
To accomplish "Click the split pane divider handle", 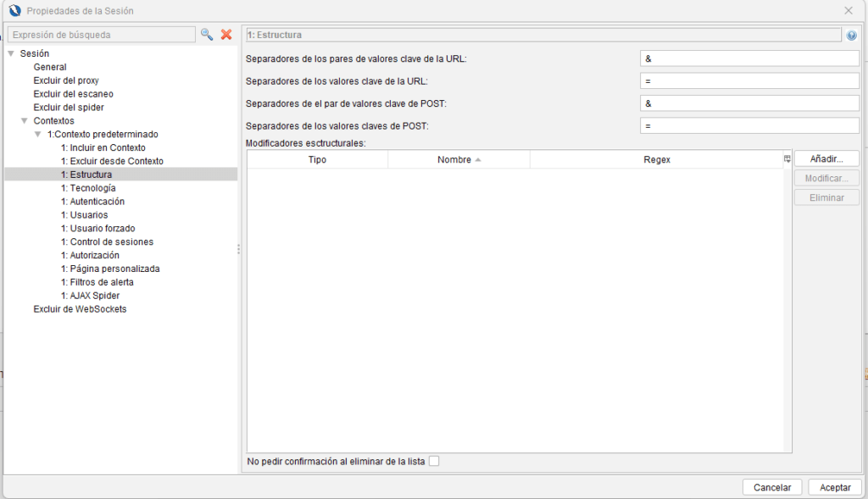I will click(x=239, y=249).
